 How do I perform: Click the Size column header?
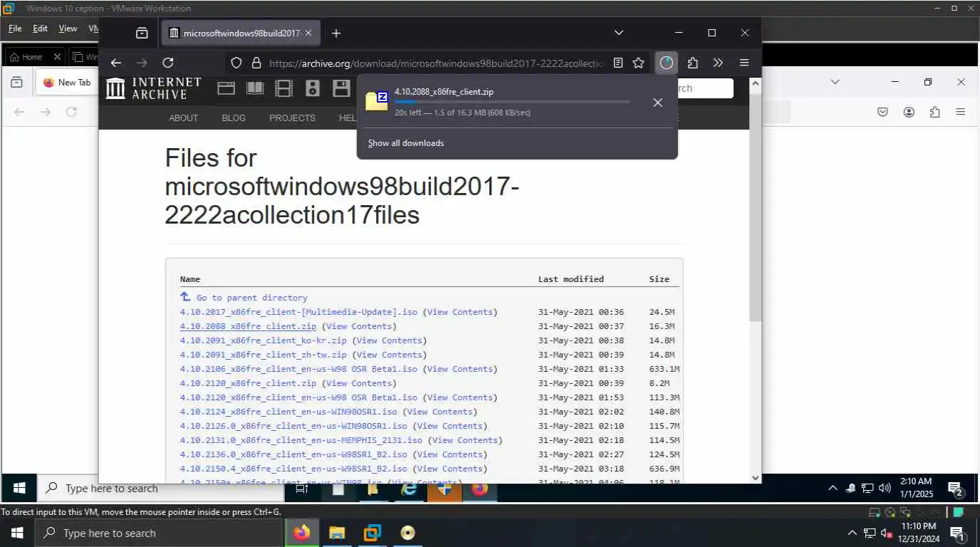659,279
